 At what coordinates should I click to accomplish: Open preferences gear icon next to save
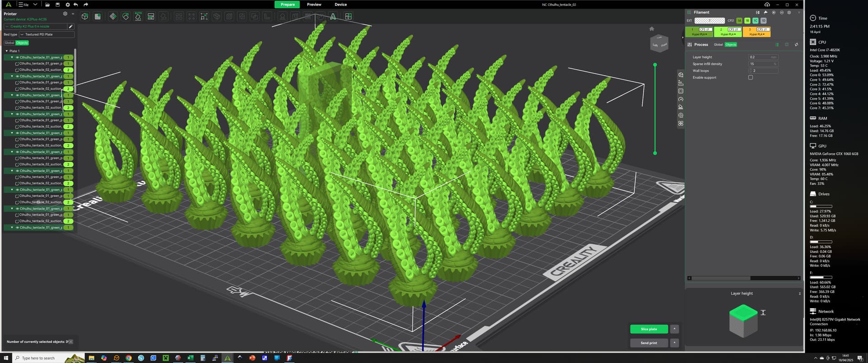click(x=67, y=5)
